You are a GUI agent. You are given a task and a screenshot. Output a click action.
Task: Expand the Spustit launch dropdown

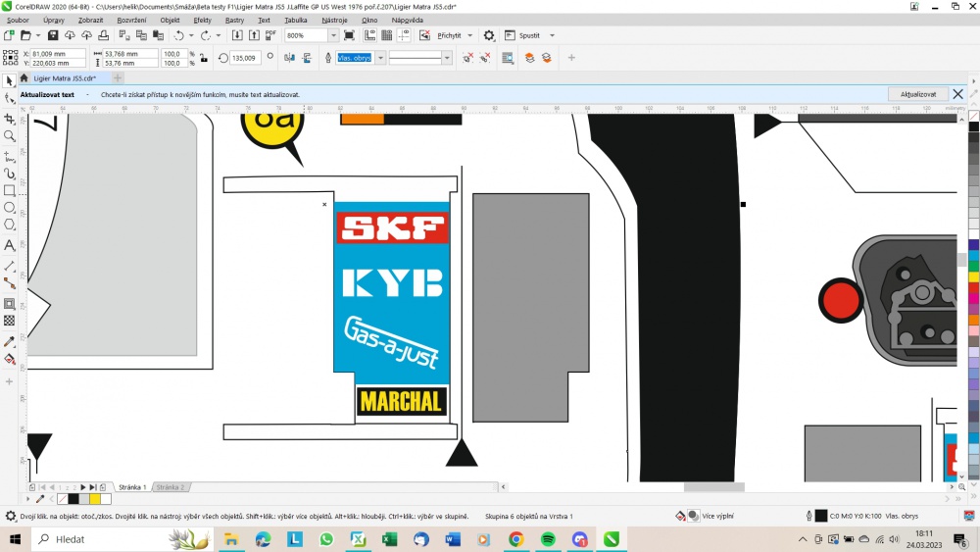tap(552, 35)
